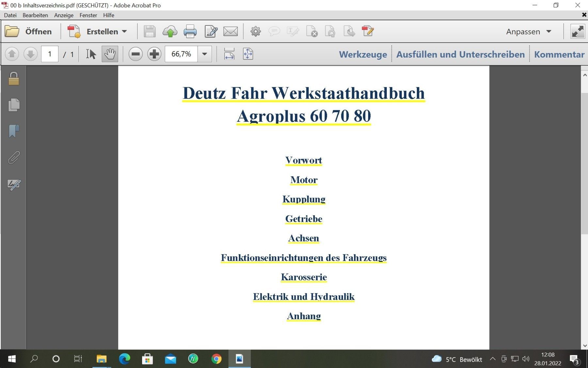Toggle fullscreen reading mode icon
Image resolution: width=588 pixels, height=368 pixels.
[577, 32]
